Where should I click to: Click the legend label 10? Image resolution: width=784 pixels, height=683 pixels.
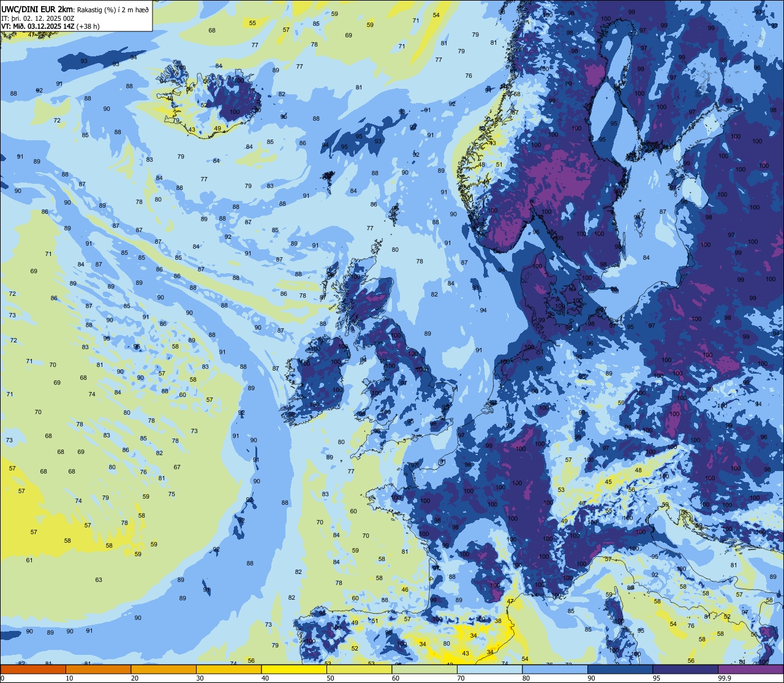(x=69, y=678)
